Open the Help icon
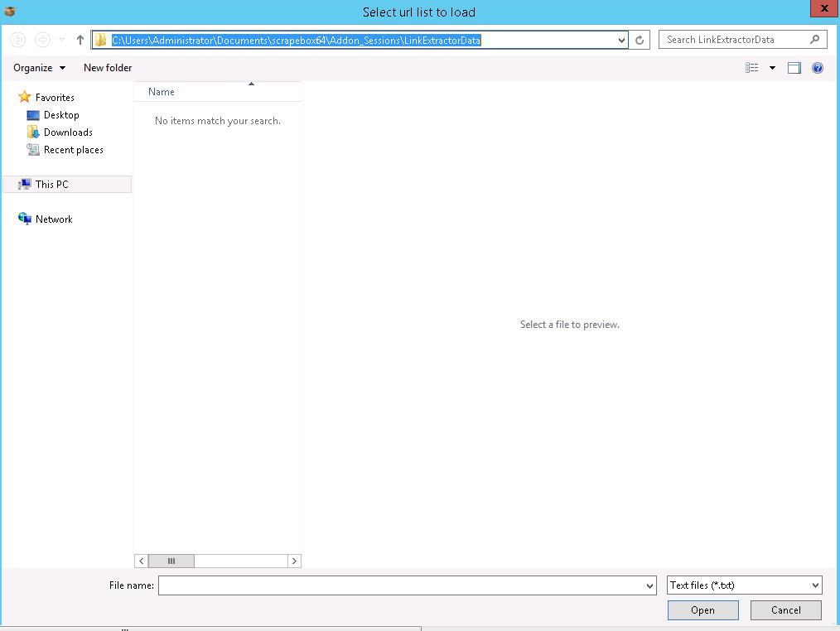The height and width of the screenshot is (631, 840). tap(818, 68)
